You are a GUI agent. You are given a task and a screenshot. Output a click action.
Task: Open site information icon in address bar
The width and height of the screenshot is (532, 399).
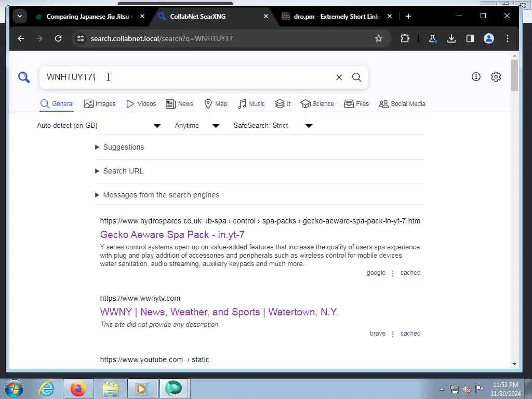[x=81, y=38]
